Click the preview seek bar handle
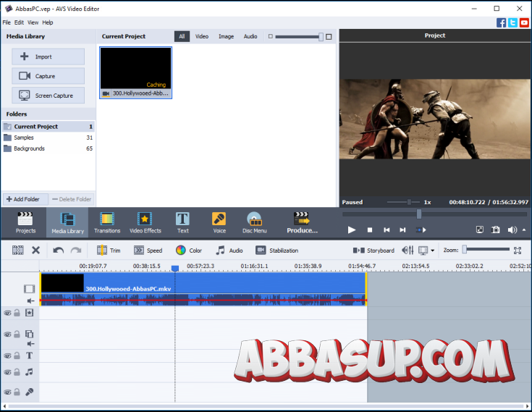 pos(419,214)
